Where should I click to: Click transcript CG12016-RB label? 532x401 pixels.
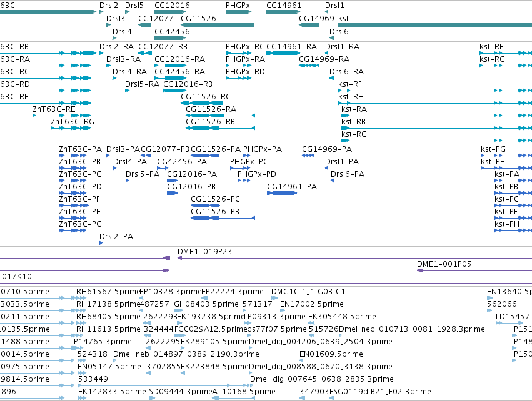click(188, 84)
